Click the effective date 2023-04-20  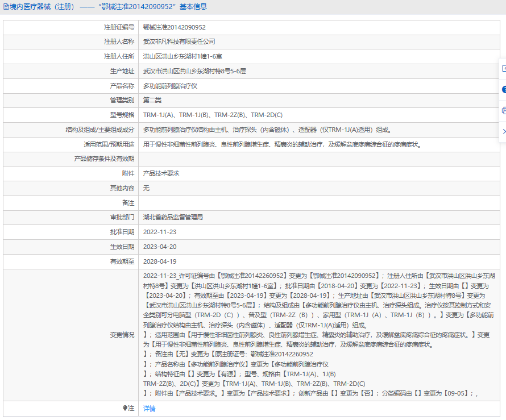[160, 247]
